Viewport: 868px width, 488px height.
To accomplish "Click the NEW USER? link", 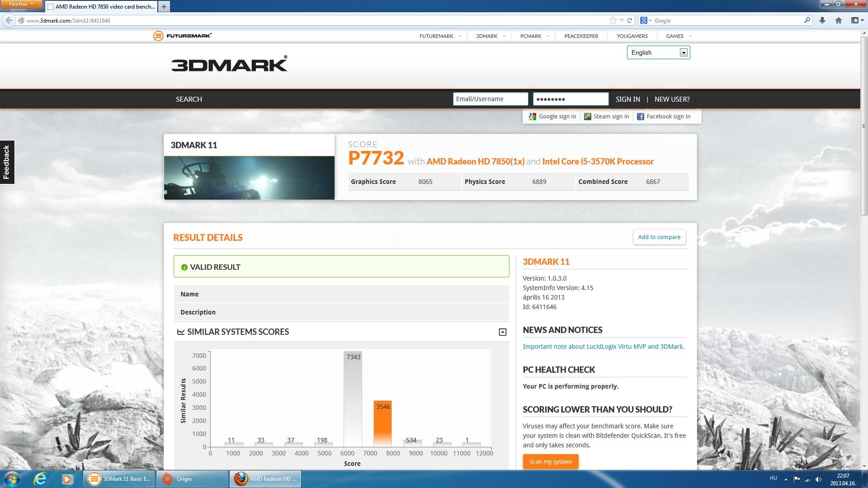I will [x=672, y=99].
